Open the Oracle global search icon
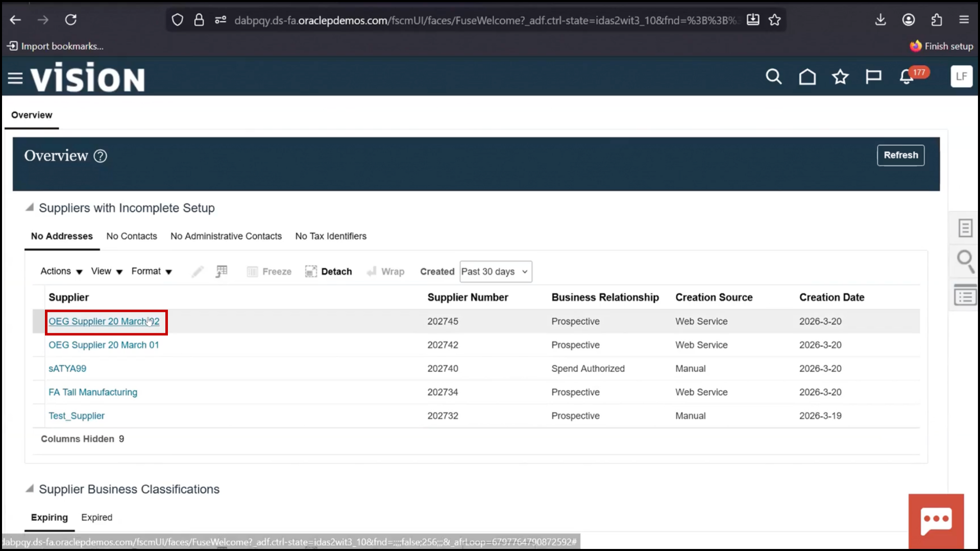Viewport: 980px width, 551px height. [774, 77]
